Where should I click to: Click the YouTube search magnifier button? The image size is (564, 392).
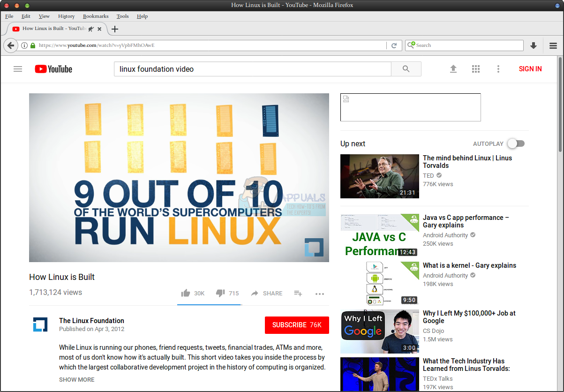(406, 69)
